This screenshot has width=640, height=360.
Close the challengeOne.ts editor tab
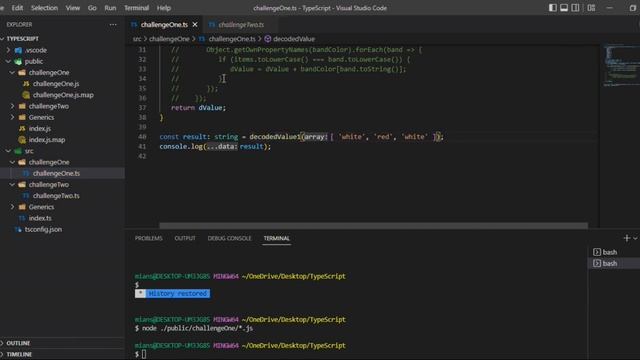pos(195,24)
